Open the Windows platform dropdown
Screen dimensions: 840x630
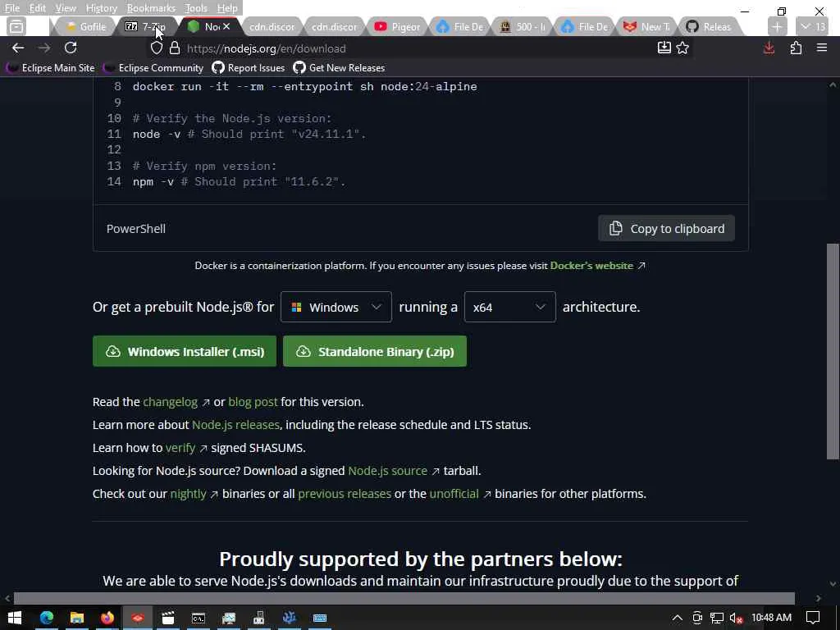[x=336, y=307]
